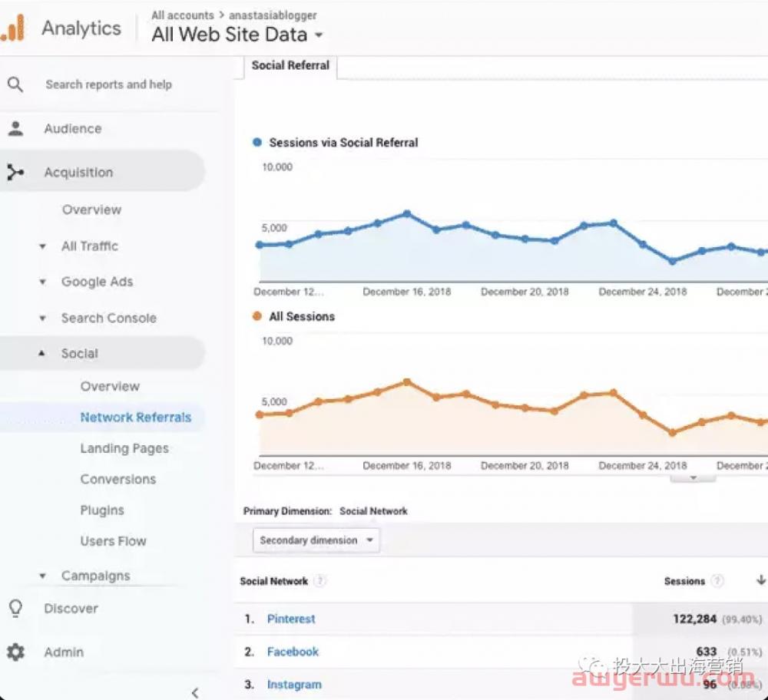Click the Admin gear icon

15,652
